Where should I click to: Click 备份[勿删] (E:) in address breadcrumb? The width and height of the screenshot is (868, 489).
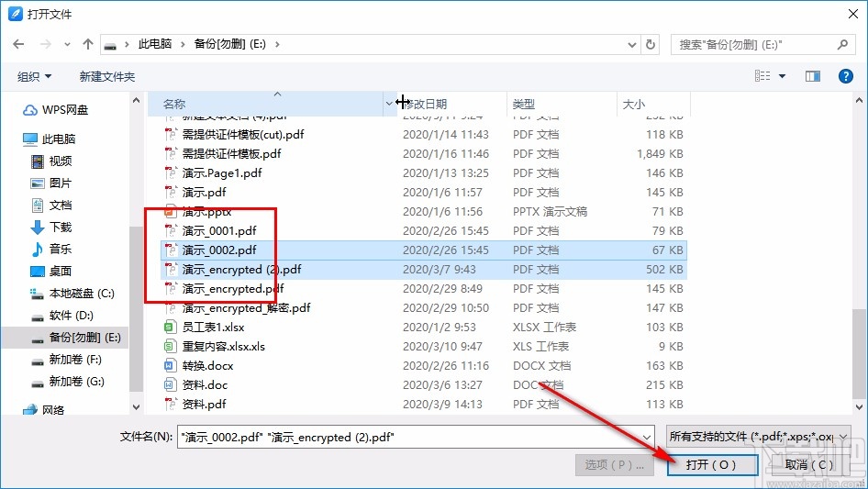point(229,44)
